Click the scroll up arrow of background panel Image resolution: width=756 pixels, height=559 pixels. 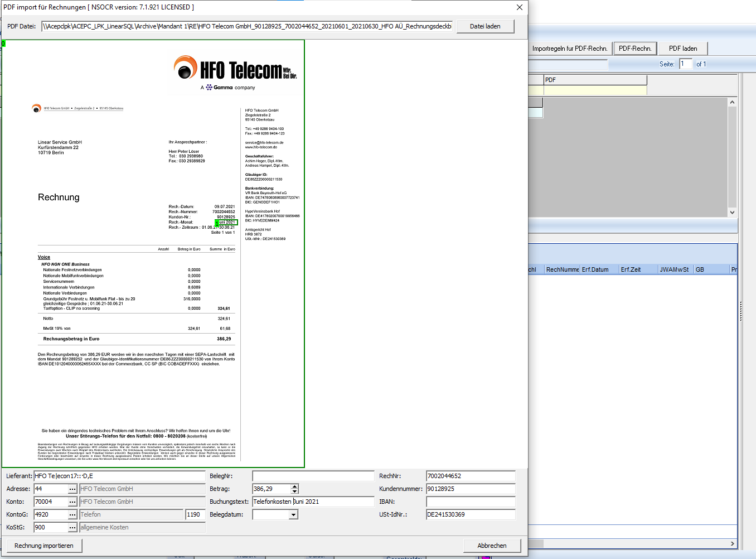tap(732, 102)
